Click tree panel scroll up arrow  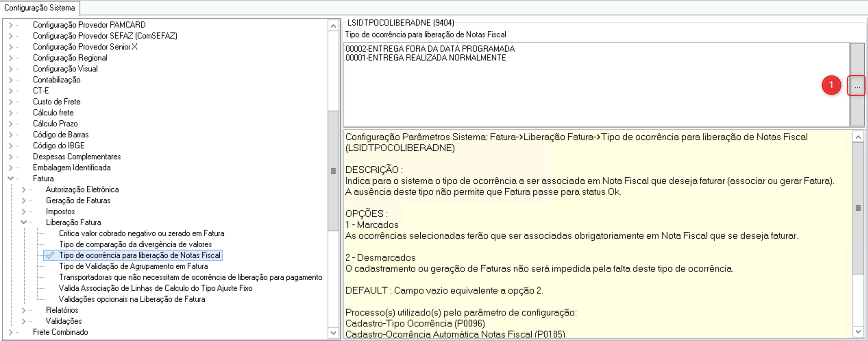333,26
